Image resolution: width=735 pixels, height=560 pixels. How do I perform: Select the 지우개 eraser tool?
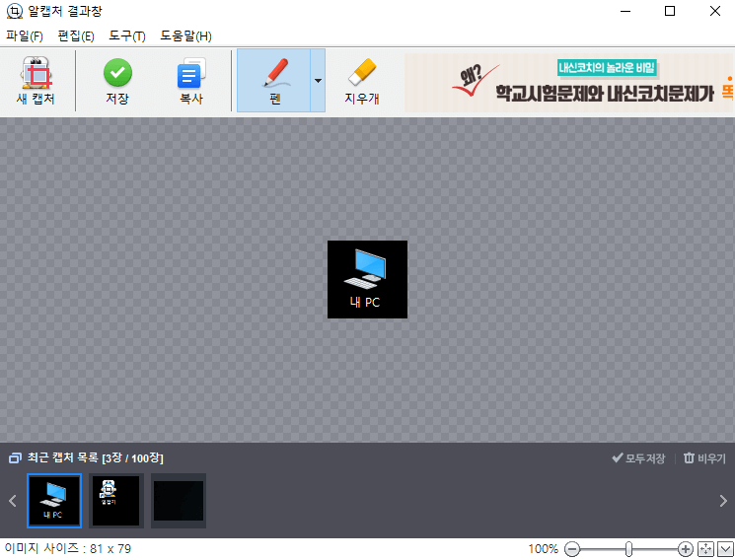[362, 81]
